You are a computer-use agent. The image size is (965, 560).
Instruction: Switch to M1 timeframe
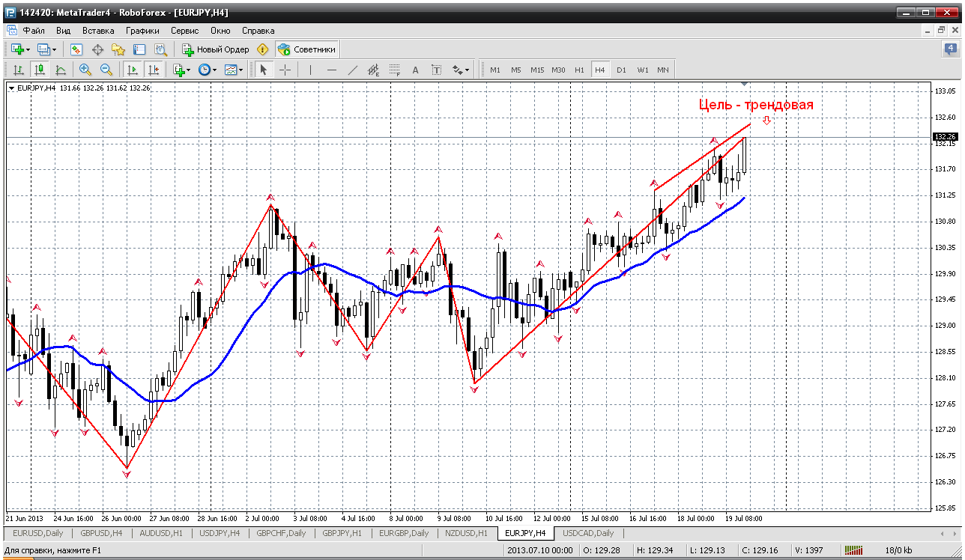click(x=495, y=70)
